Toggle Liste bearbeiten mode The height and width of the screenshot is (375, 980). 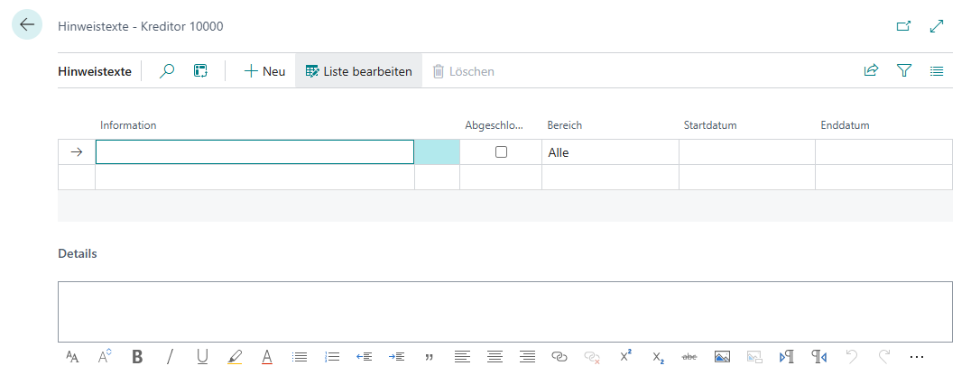pos(358,71)
